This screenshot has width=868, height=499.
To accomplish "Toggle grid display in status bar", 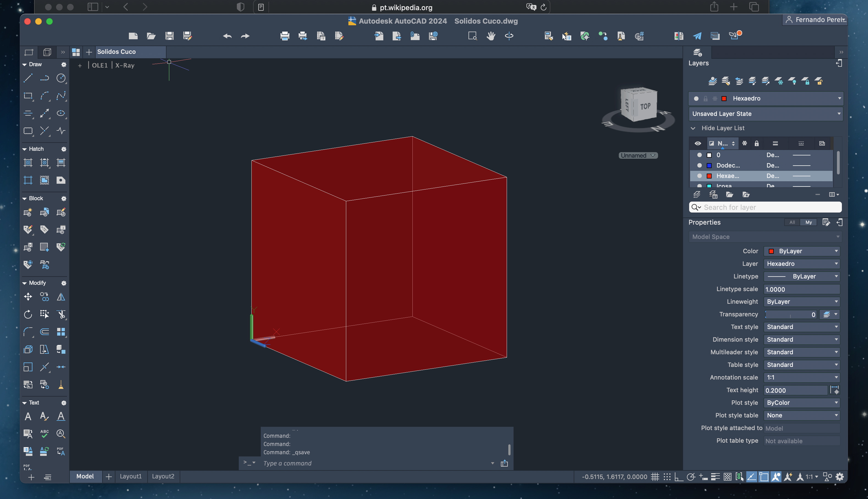I will [x=655, y=476].
